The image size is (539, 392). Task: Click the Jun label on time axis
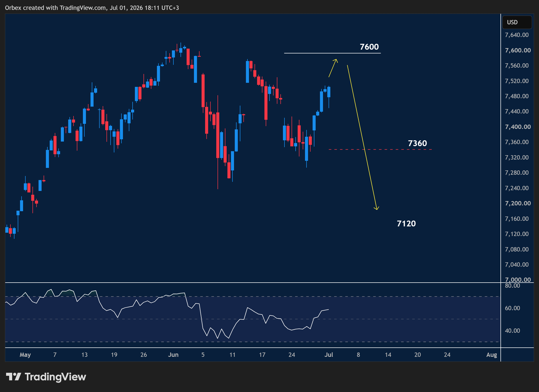click(173, 355)
